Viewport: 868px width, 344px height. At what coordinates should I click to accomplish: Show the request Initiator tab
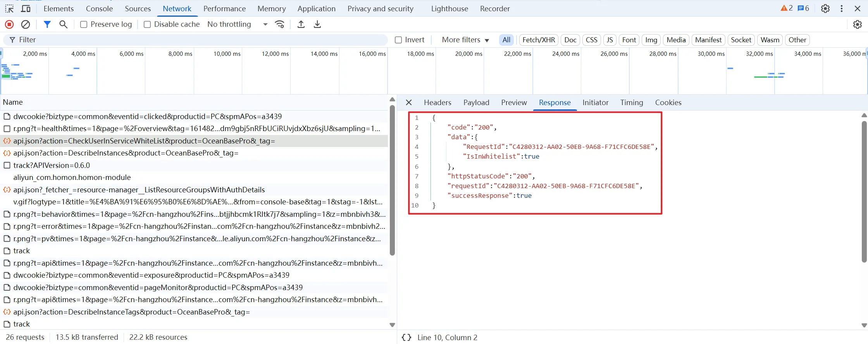point(595,102)
